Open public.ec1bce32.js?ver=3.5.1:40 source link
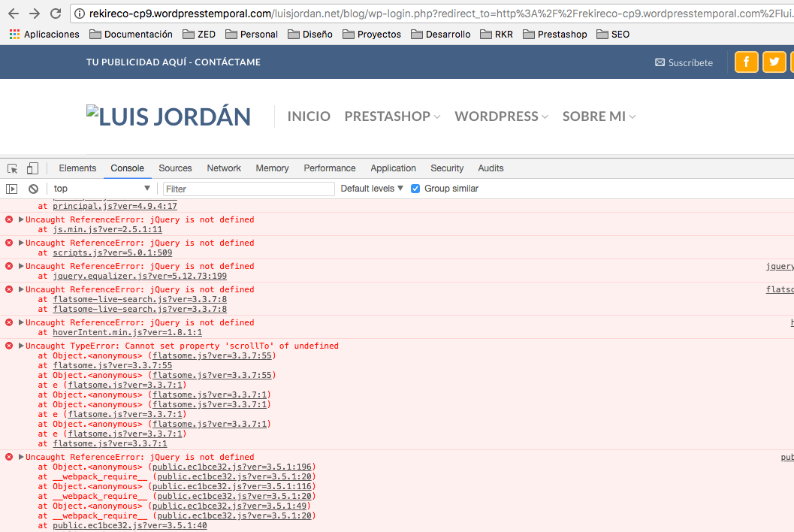Screen dimensions: 794x532 pyautogui.click(x=130, y=525)
